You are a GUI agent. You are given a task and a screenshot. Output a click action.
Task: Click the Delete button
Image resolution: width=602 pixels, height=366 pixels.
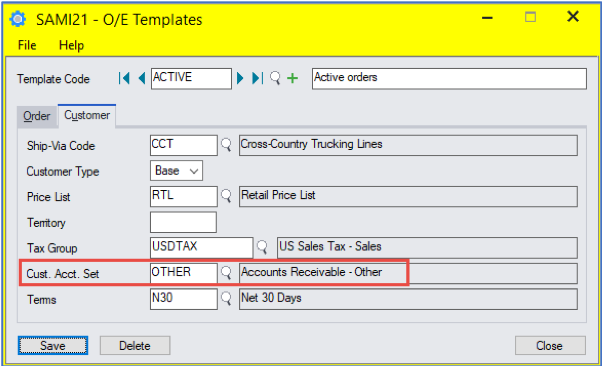135,346
